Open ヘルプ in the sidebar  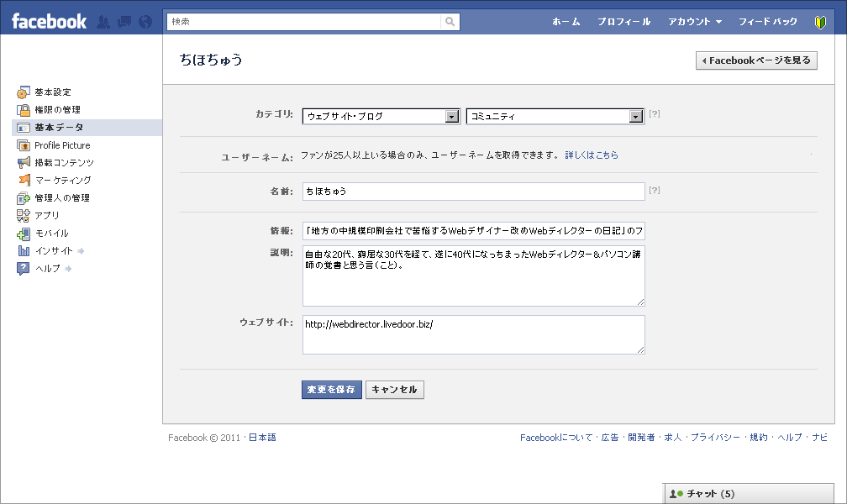click(48, 269)
